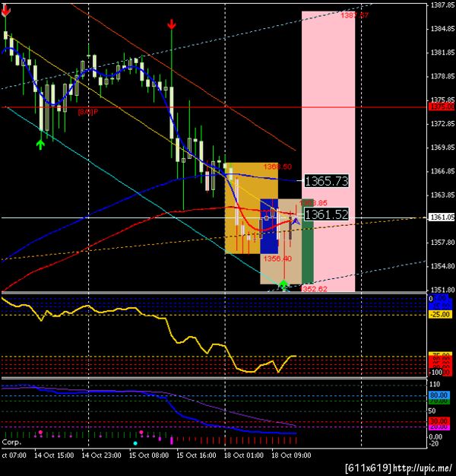Click the red 30.00 level tag
Screen dimensions: 456x476
(439, 421)
